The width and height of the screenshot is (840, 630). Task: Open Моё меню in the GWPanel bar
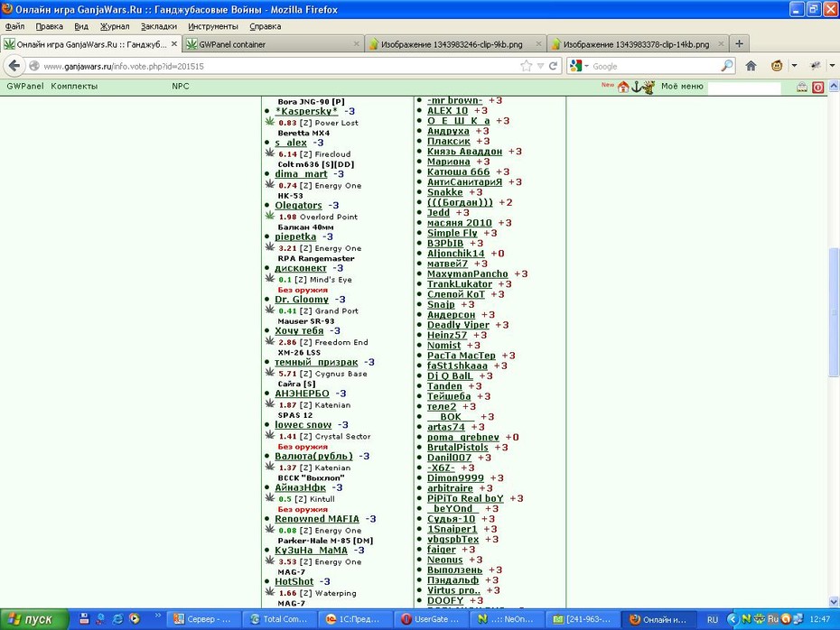coord(682,86)
